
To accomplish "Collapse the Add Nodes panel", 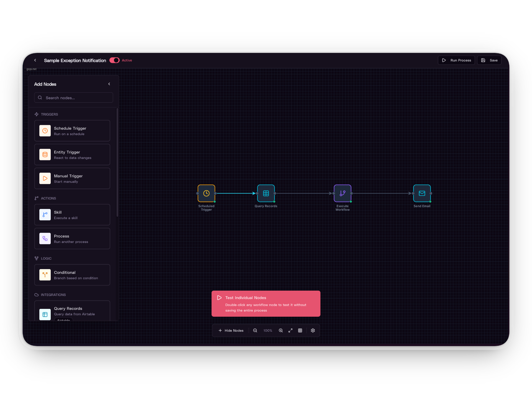I will [x=109, y=84].
